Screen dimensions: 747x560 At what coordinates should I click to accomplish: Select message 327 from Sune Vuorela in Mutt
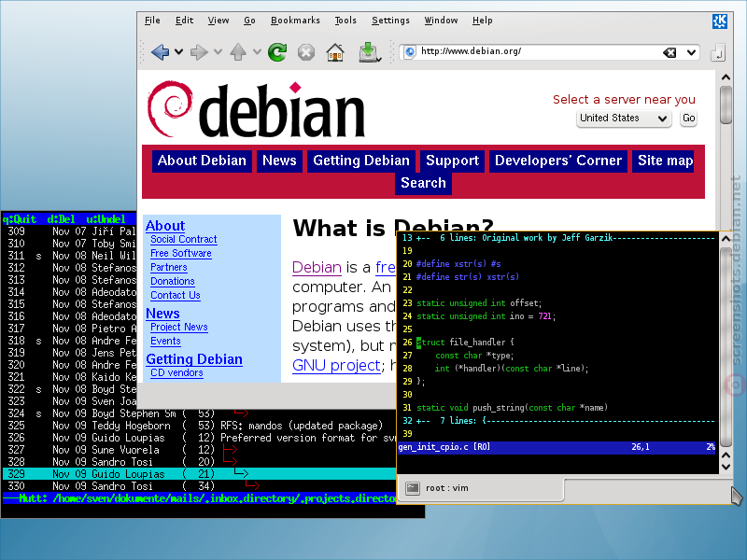pos(199,450)
